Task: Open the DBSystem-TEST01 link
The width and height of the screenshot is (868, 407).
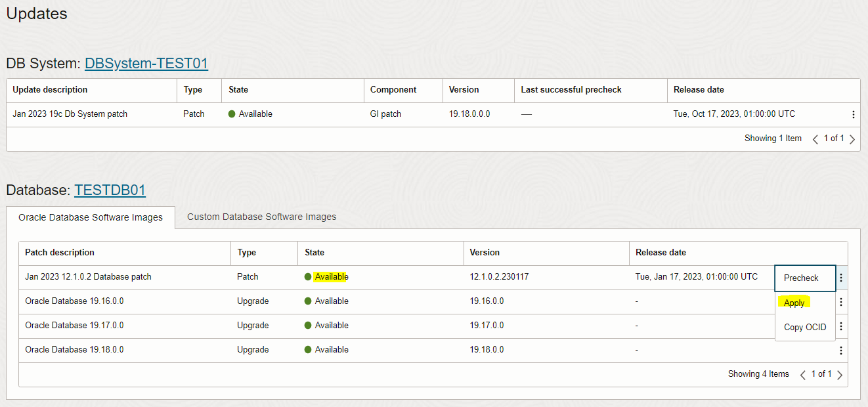Action: (x=146, y=64)
